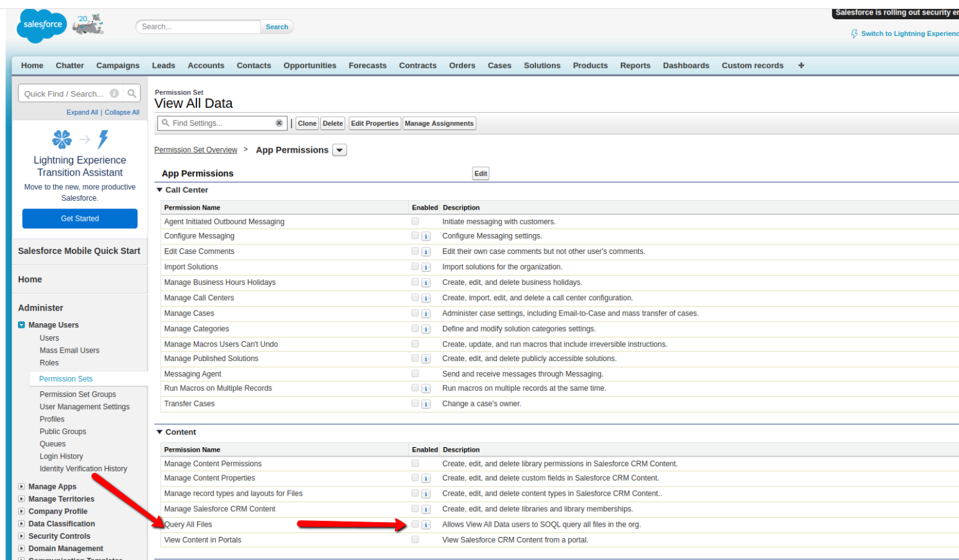Open the Accounts tab

click(206, 65)
